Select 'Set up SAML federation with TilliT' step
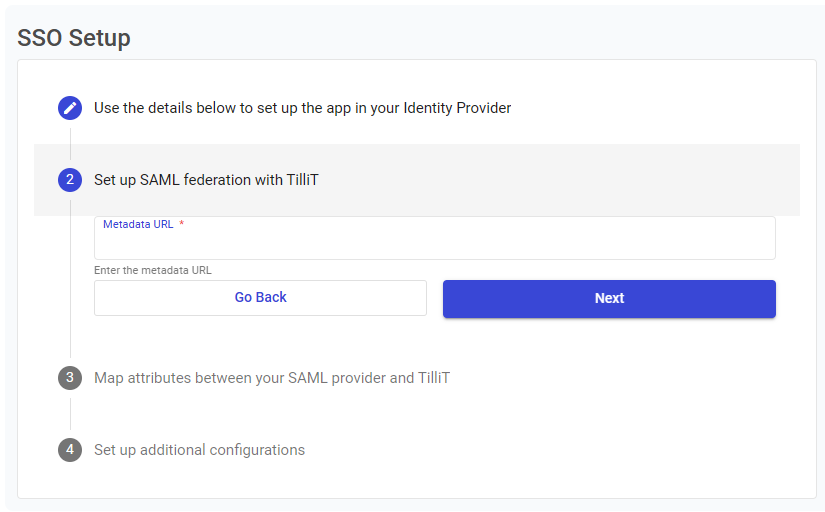This screenshot has height=512, width=825. click(206, 180)
